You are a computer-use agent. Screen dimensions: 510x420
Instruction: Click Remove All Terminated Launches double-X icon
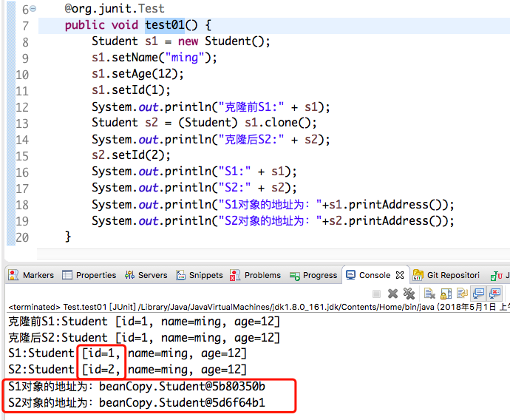pos(409,294)
